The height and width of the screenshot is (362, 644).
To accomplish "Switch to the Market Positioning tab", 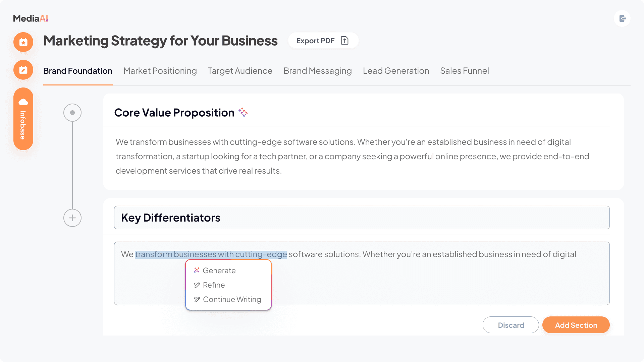I will (160, 71).
